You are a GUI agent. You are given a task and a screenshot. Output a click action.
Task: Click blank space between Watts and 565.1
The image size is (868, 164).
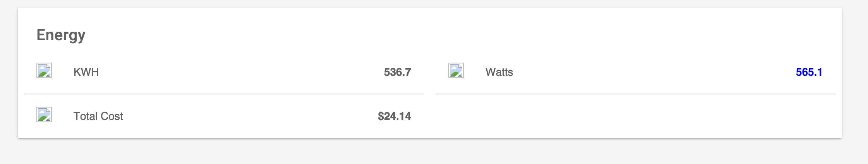pyautogui.click(x=654, y=72)
